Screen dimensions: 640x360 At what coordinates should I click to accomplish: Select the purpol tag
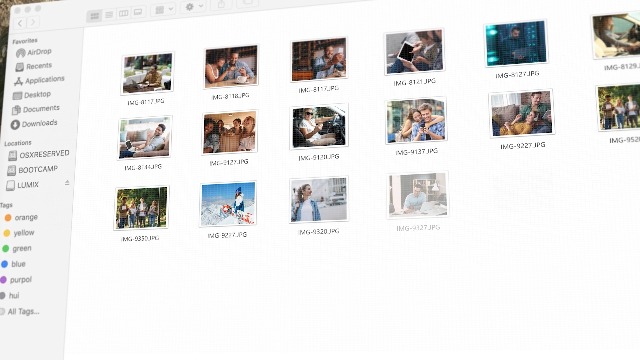(16, 280)
